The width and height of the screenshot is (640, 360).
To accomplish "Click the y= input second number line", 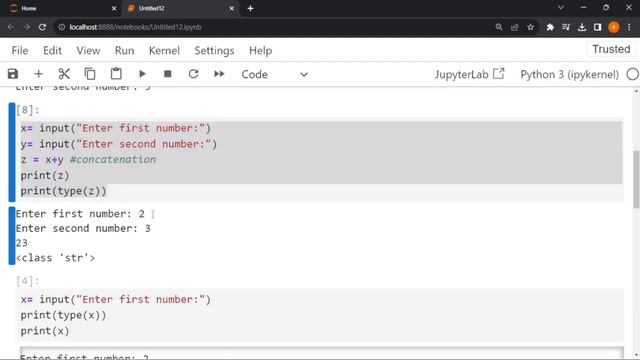I will 119,144.
